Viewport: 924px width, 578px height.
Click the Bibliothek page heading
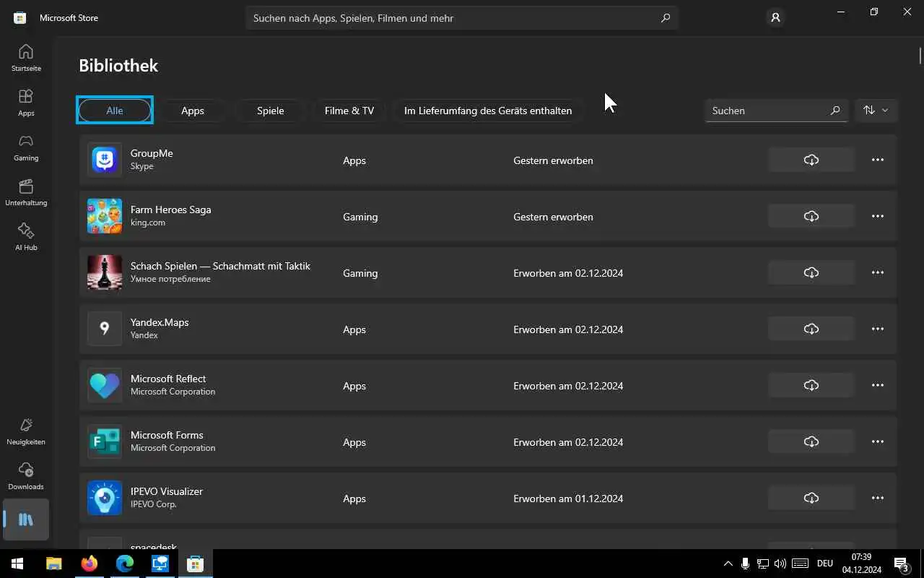pos(118,66)
